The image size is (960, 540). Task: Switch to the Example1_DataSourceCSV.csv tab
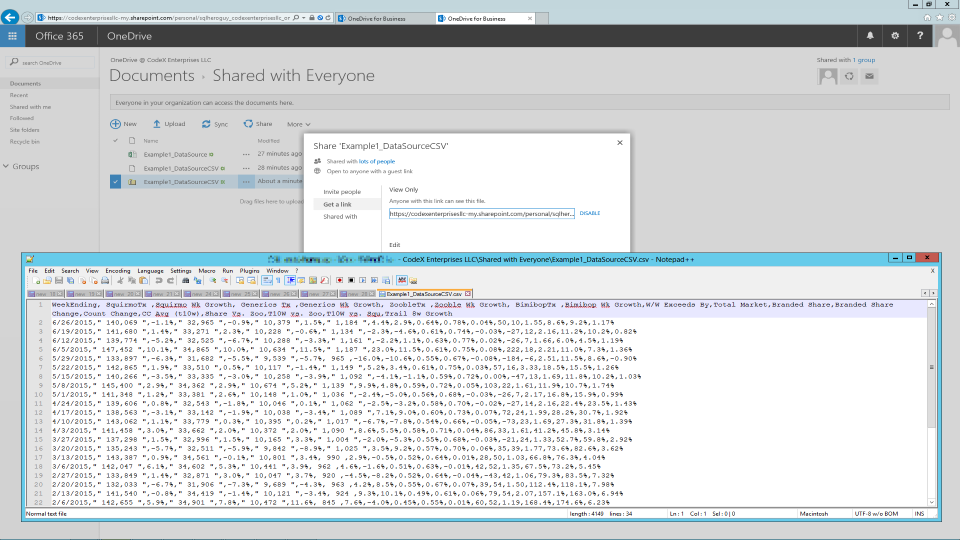point(424,294)
